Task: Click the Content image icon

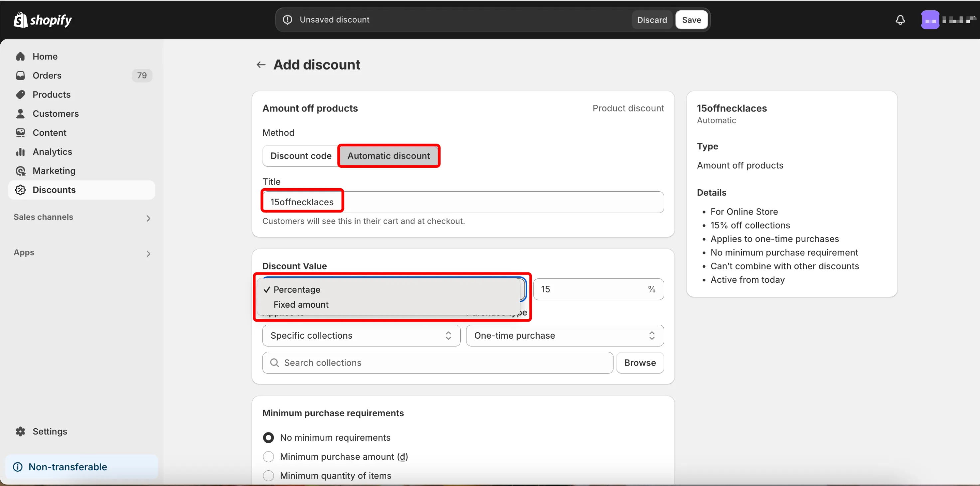Action: pos(21,132)
